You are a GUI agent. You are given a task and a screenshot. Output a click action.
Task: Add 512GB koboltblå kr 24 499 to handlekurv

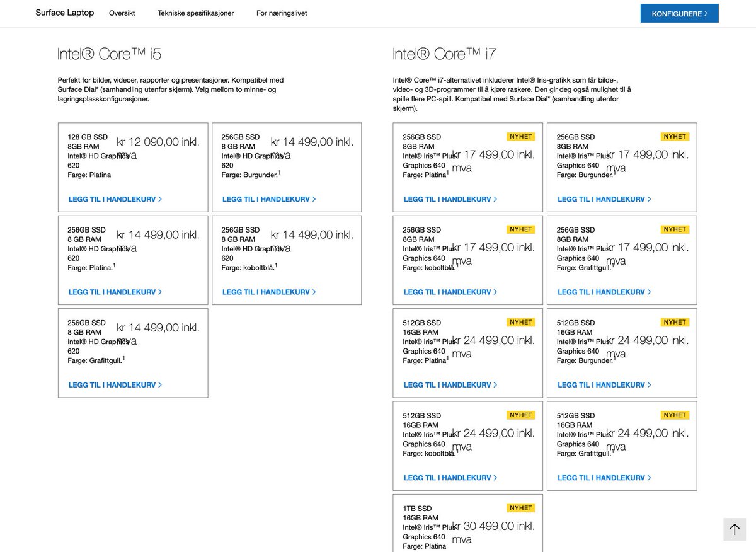(450, 478)
